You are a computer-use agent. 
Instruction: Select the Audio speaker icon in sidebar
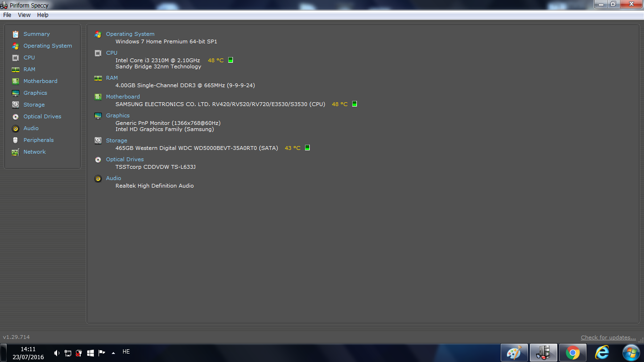(16, 128)
